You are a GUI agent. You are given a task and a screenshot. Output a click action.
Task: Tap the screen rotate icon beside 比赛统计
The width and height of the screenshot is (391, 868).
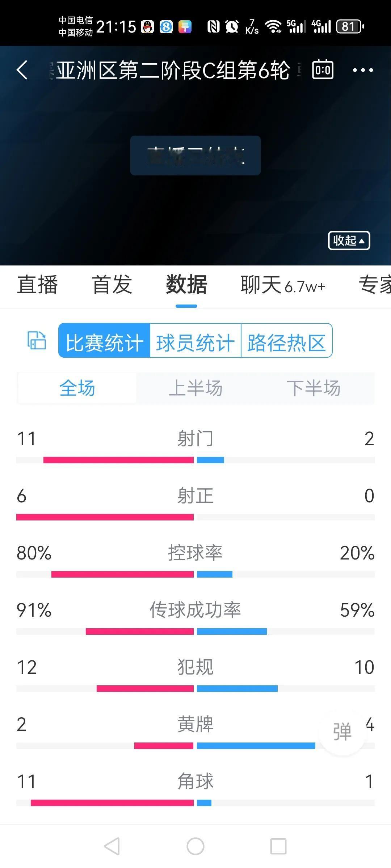click(37, 340)
